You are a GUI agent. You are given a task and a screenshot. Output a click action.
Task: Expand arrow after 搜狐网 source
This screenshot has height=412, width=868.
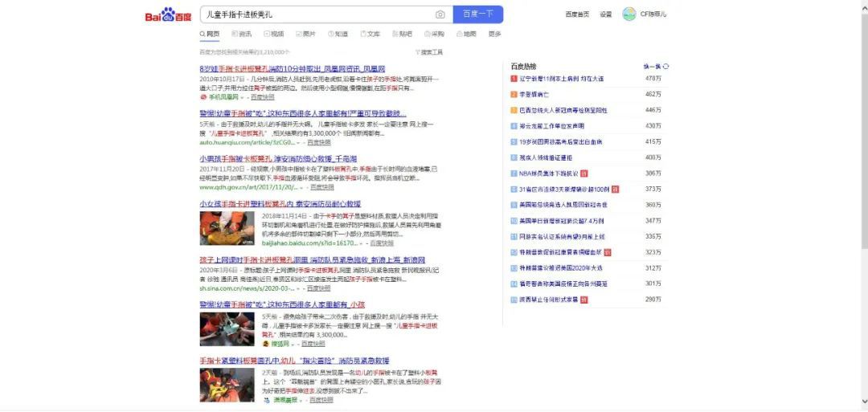[293, 345]
